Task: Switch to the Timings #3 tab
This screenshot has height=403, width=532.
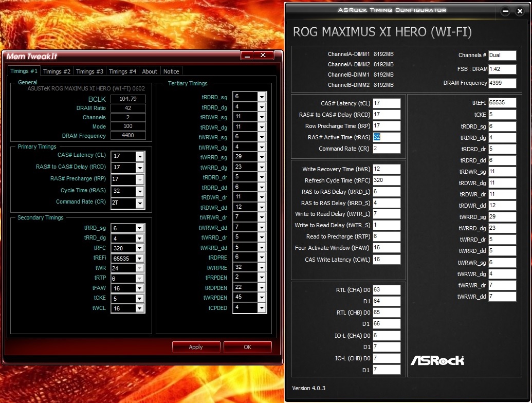Action: pyautogui.click(x=89, y=71)
